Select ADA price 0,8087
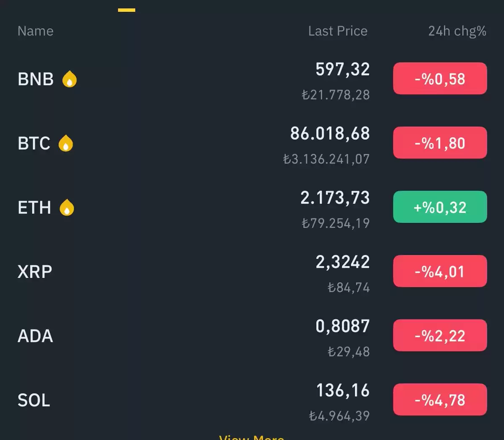 pos(342,326)
